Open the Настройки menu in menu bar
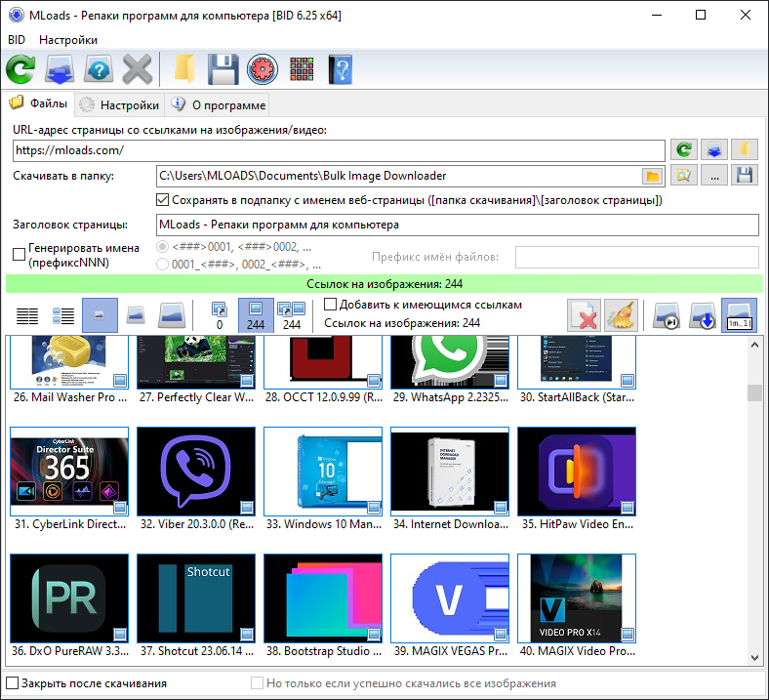769x700 pixels. pos(68,40)
